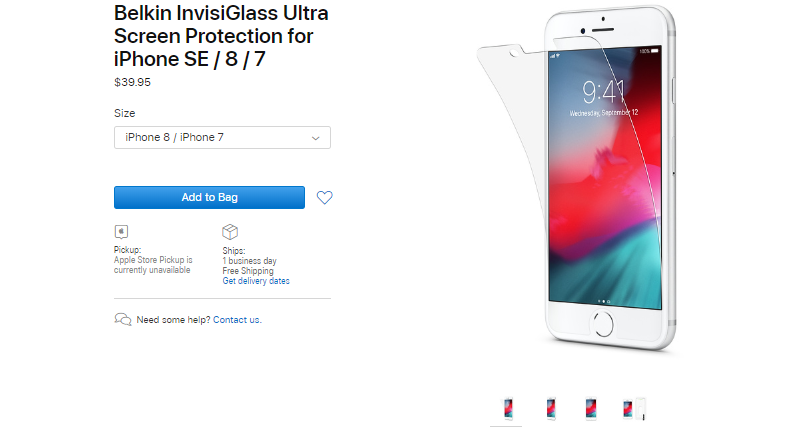Image resolution: width=797 pixels, height=435 pixels.
Task: Save product with the heart favorite icon
Action: pos(324,197)
